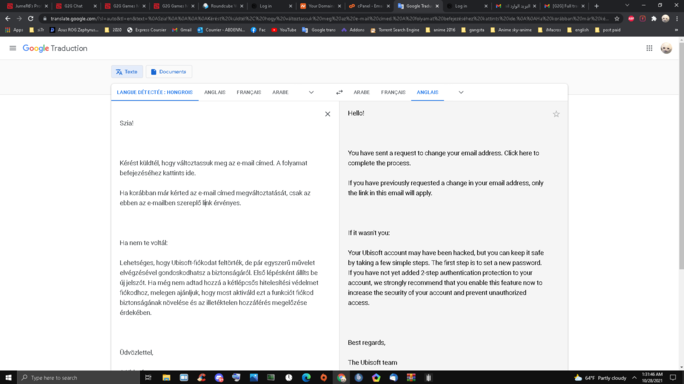684x384 pixels.
Task: Open the Apps bookmark shortcut
Action: pos(14,30)
